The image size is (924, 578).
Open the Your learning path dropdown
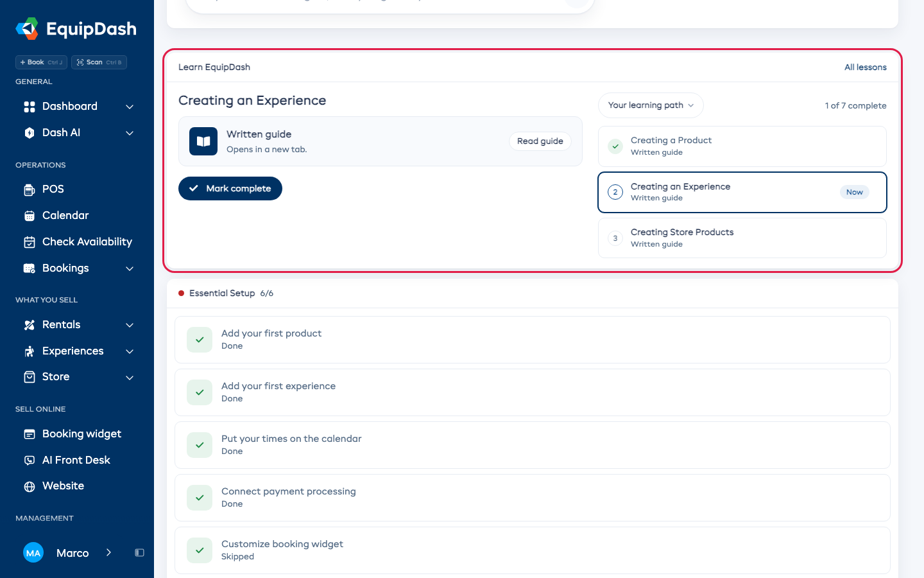point(651,105)
